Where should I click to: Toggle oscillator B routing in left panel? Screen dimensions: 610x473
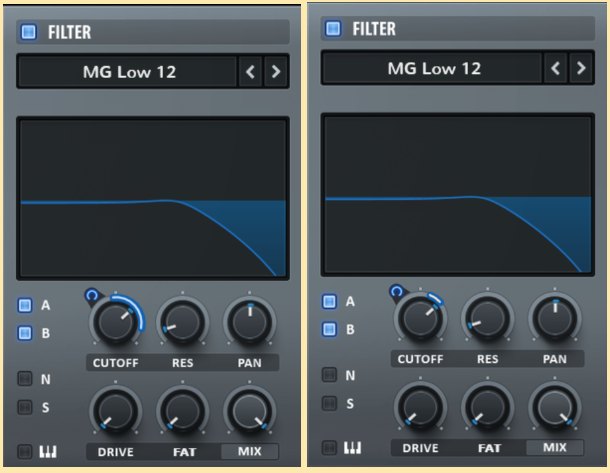(25, 333)
